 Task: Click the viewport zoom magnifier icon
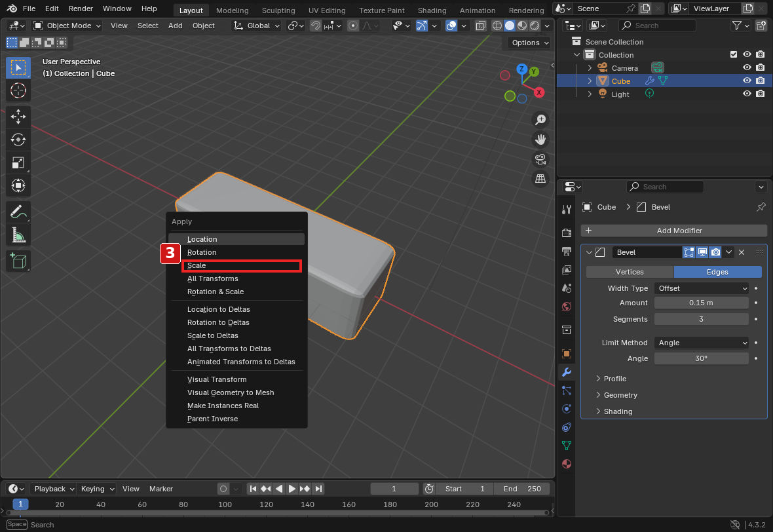[540, 120]
